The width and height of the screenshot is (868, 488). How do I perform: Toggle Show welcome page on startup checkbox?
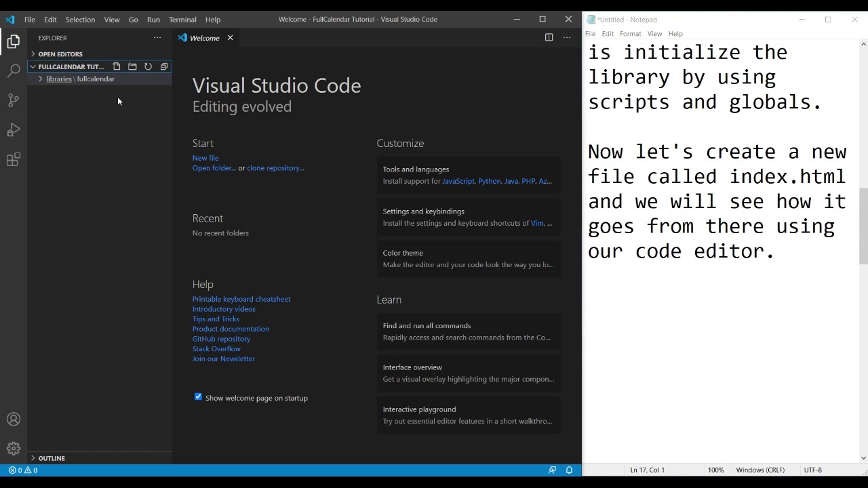point(198,397)
